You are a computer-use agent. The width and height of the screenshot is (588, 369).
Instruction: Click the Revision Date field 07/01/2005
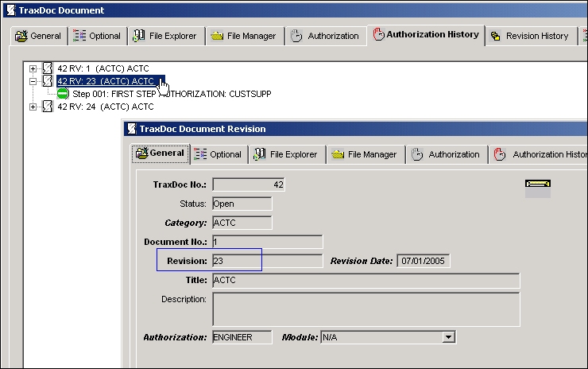pyautogui.click(x=424, y=261)
